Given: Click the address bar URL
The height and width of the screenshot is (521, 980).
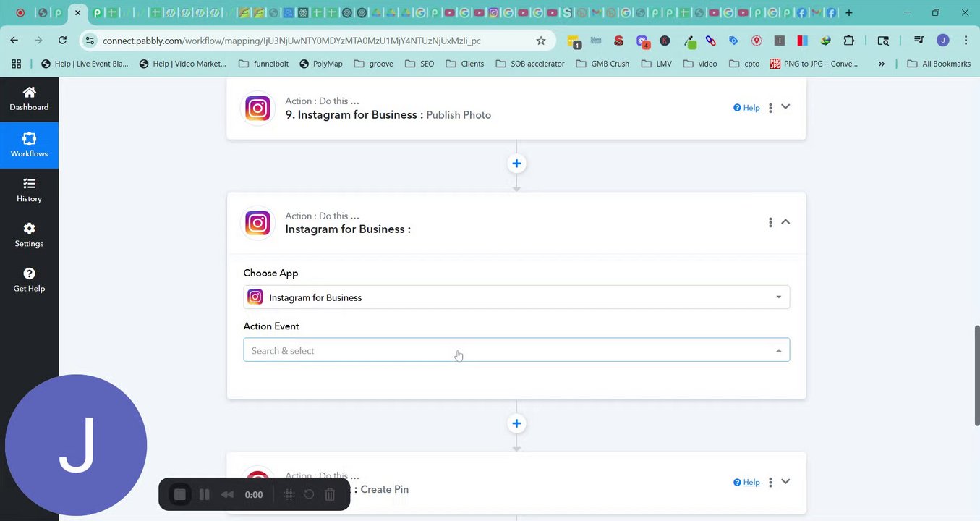Looking at the screenshot, I should 291,41.
